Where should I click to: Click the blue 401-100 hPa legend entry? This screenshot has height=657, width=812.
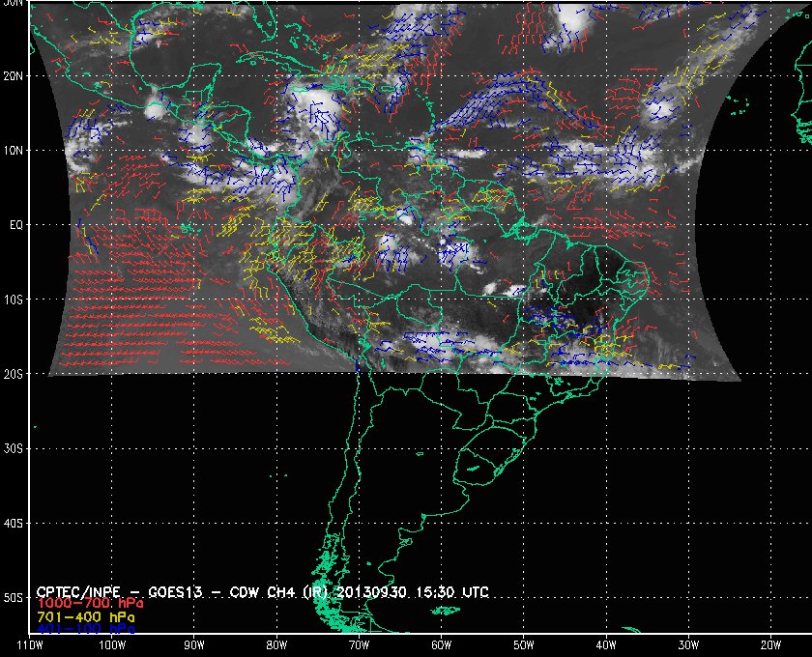tap(86, 630)
